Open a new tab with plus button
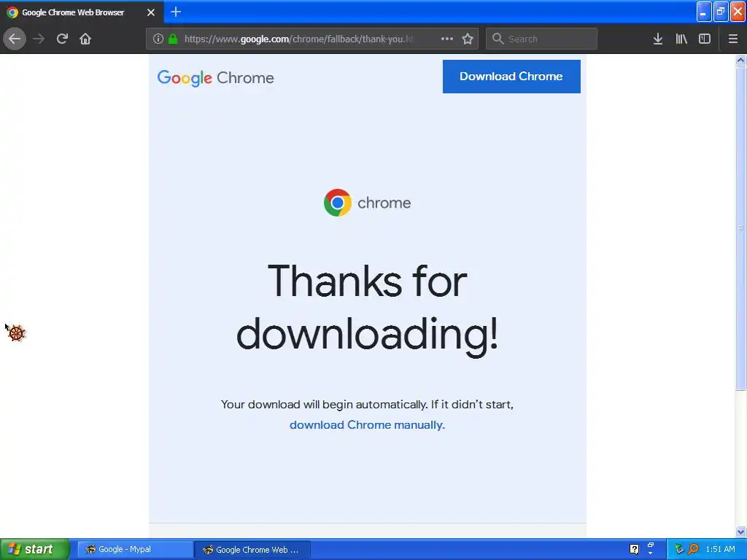Image resolution: width=747 pixels, height=560 pixels. 176,12
